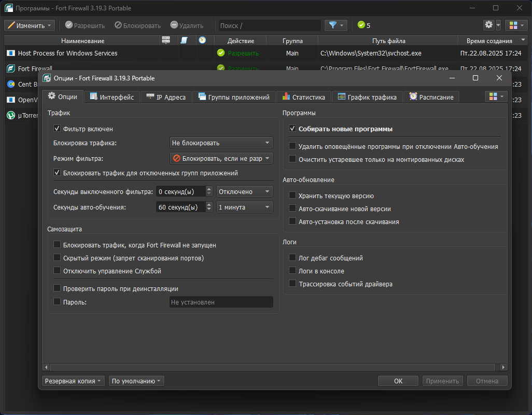Image resolution: width=532 pixels, height=415 pixels.
Task: Switch to the IP Адреса tab
Action: pyautogui.click(x=166, y=97)
